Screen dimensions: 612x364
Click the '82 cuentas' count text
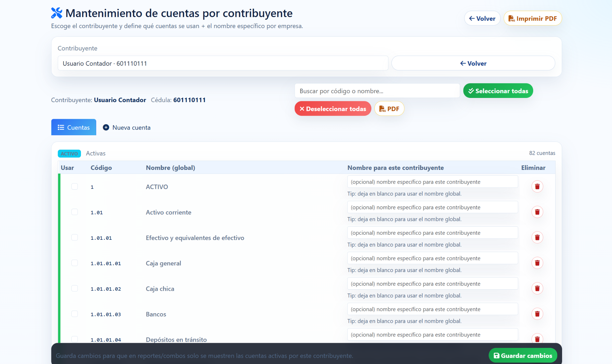(542, 153)
